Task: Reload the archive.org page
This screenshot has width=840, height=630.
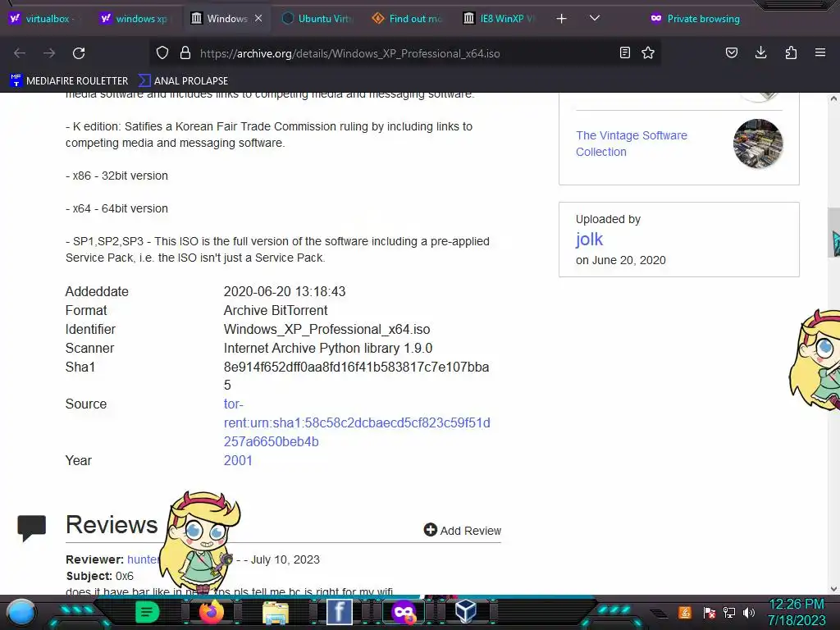Action: [x=79, y=53]
